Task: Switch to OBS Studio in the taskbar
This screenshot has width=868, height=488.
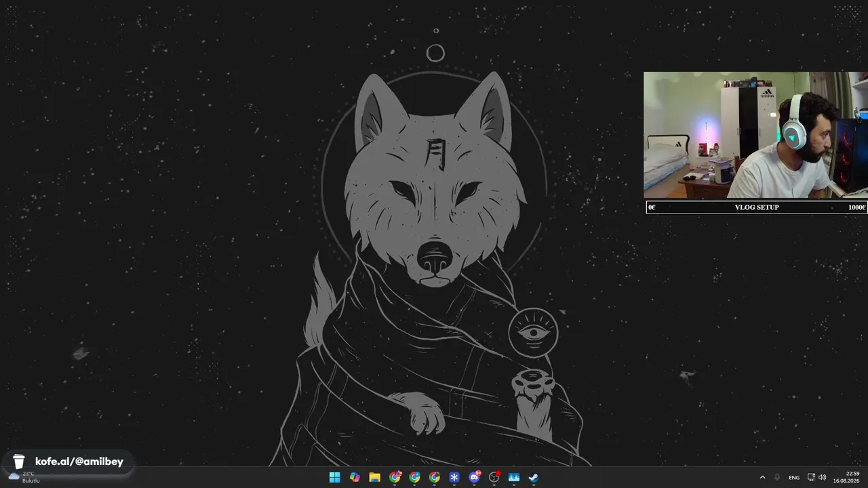Action: 494,477
